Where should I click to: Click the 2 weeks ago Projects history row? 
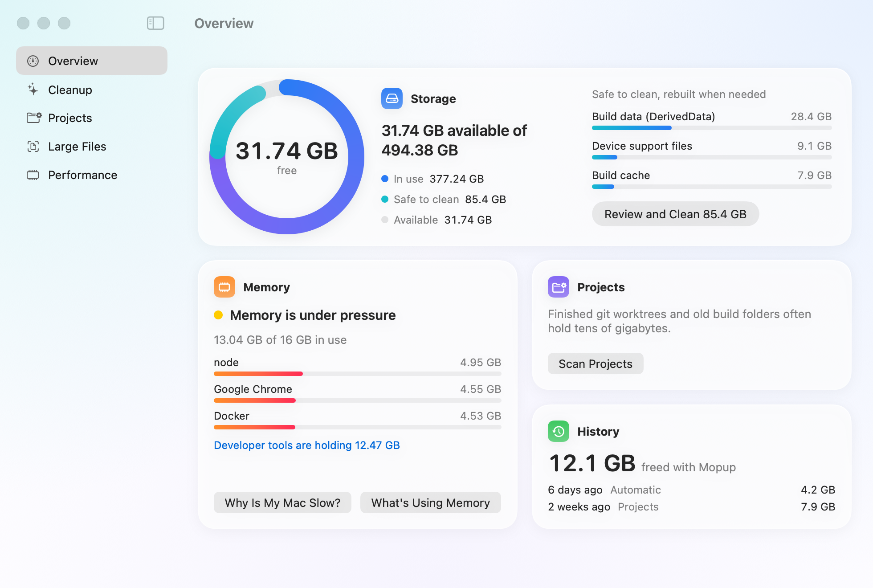click(x=691, y=506)
